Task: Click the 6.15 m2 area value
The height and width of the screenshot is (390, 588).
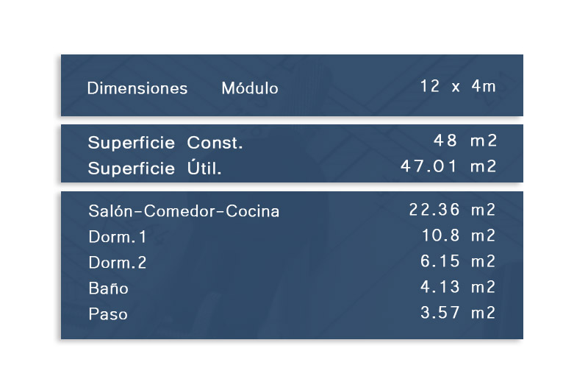Action: tap(459, 261)
